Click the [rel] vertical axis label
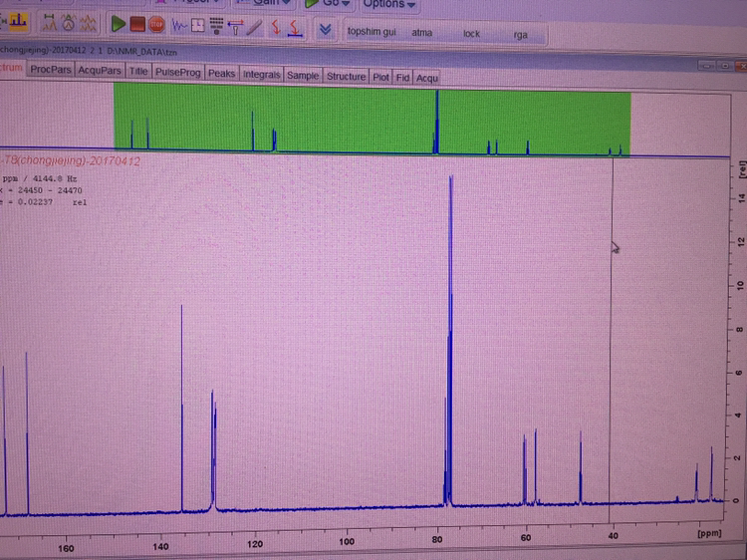 click(742, 170)
